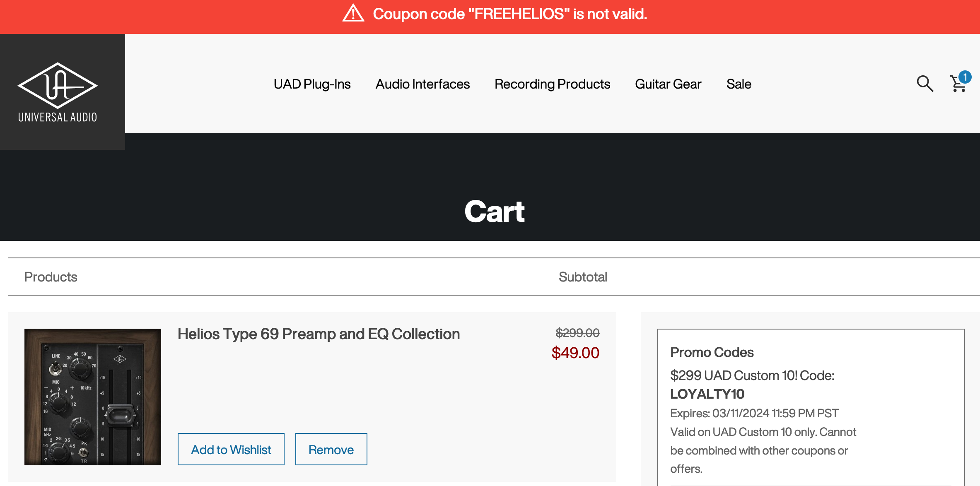
Task: Open the UAD Plug-Ins menu
Action: point(312,84)
